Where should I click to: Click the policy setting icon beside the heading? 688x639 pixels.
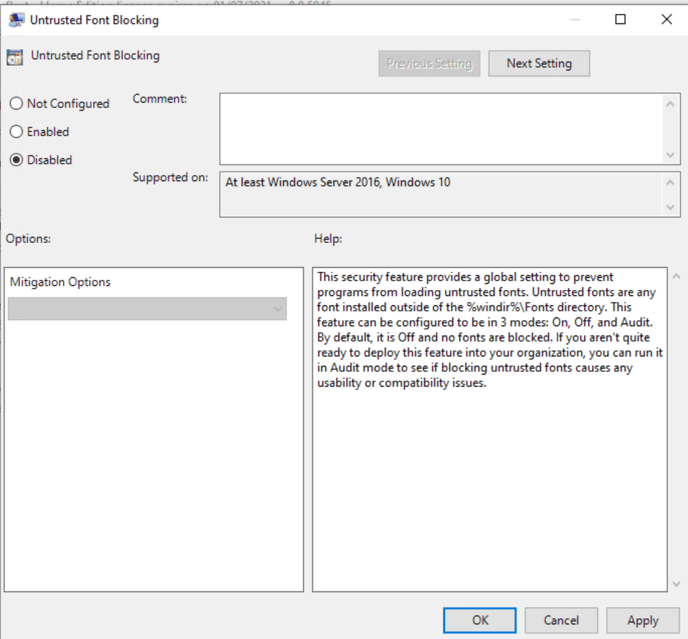click(16, 57)
